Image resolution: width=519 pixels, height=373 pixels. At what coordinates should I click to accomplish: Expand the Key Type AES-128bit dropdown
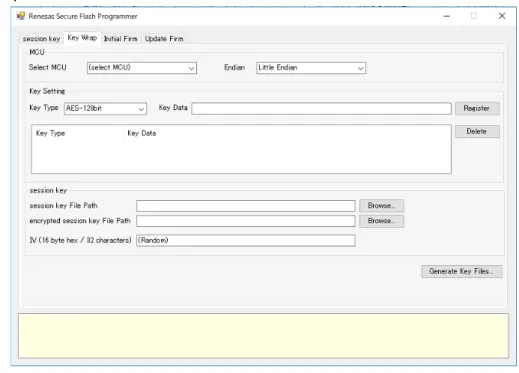point(105,108)
